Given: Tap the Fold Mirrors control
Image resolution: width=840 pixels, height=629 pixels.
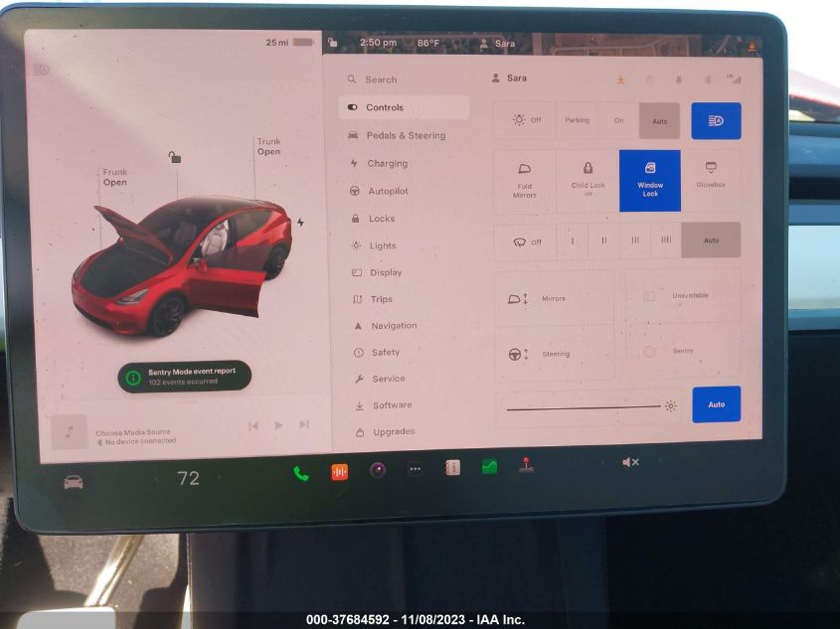Looking at the screenshot, I should click(x=524, y=180).
